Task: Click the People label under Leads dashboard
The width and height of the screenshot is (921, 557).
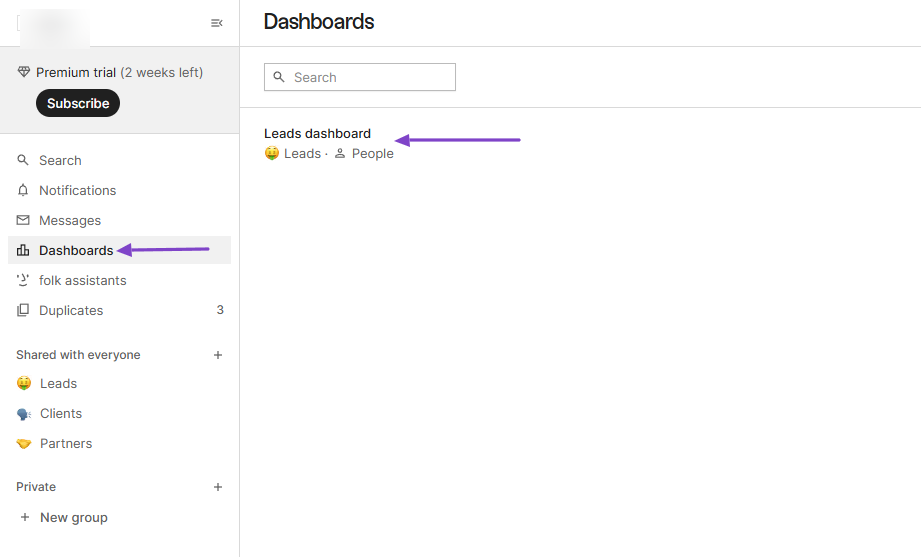Action: [372, 153]
